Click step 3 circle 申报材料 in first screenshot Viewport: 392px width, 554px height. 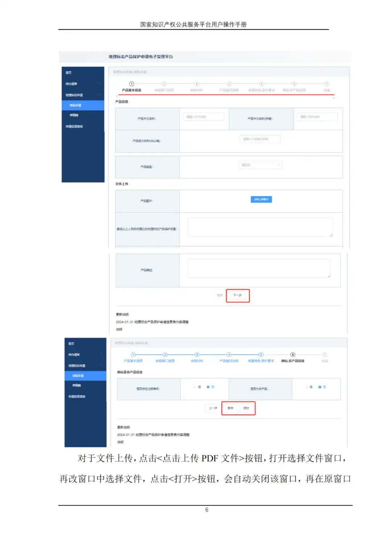197,84
